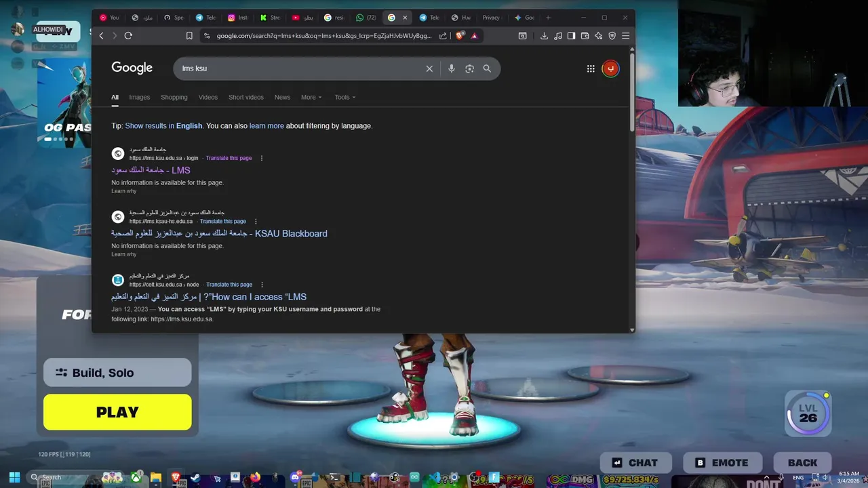The image size is (868, 488).
Task: Open the browser hamburger menu
Action: tap(625, 36)
